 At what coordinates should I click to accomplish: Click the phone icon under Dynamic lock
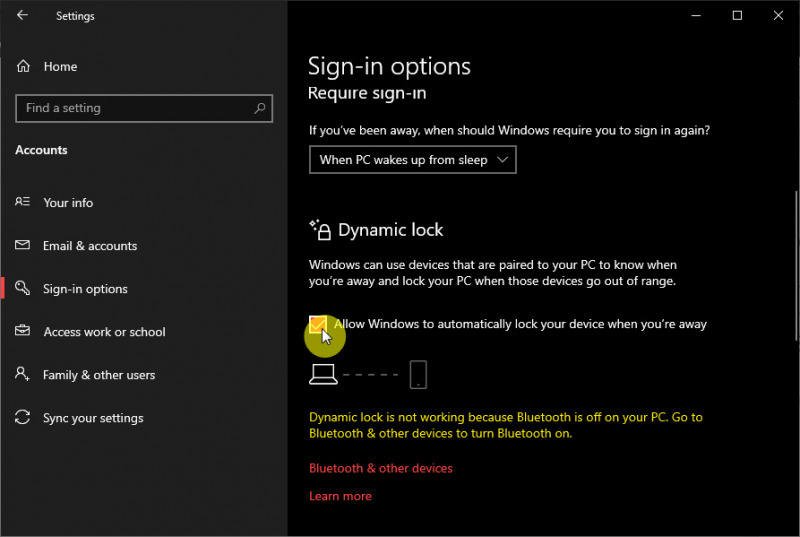[418, 375]
